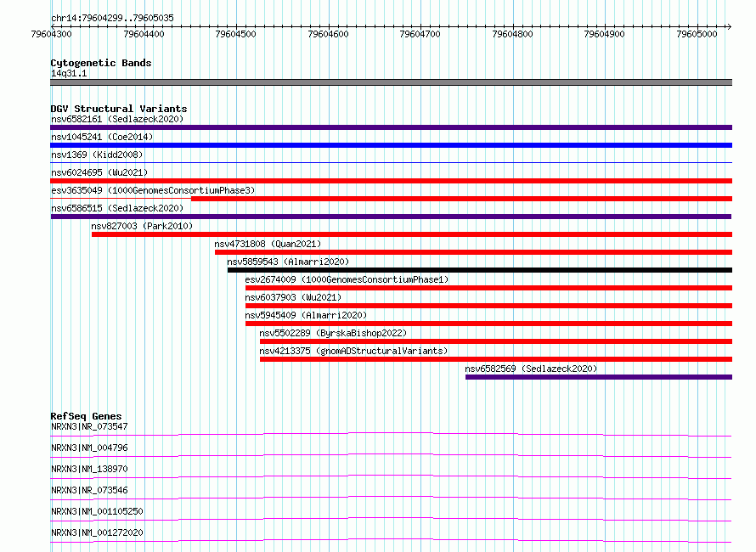Screen dimensions: 756x552
Task: Click the red bar for nsv6037903
Action: click(489, 306)
